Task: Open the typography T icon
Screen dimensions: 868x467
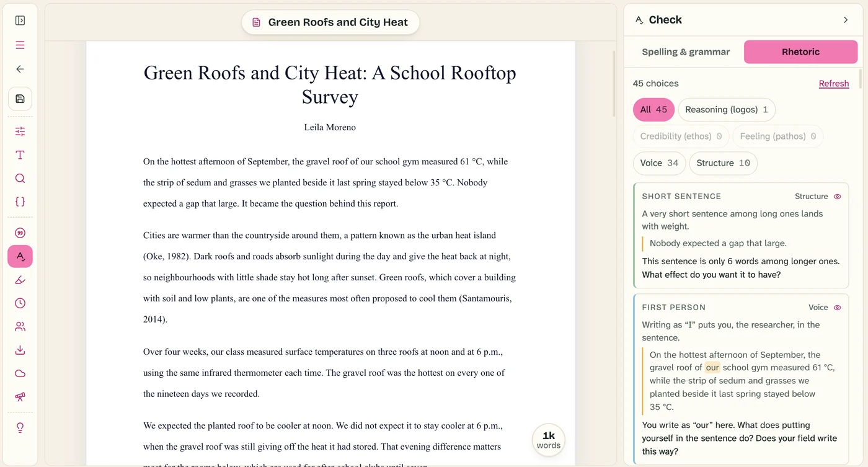Action: point(20,155)
